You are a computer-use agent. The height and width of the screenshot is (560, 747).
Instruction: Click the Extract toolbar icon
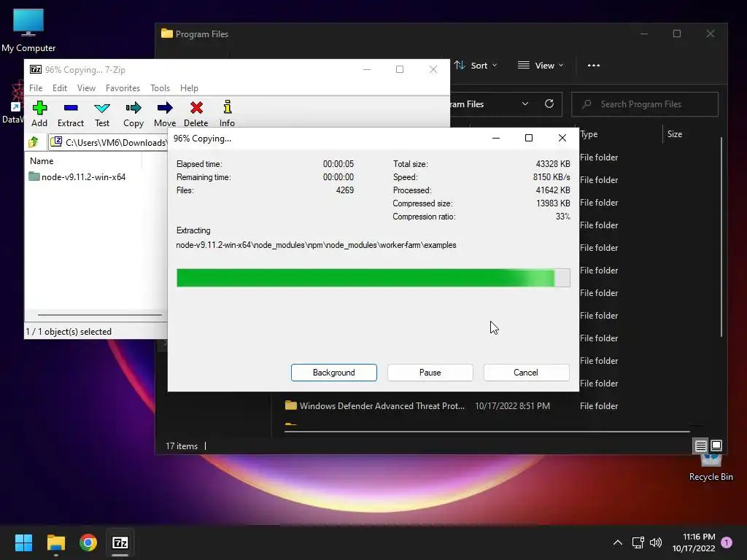(71, 114)
